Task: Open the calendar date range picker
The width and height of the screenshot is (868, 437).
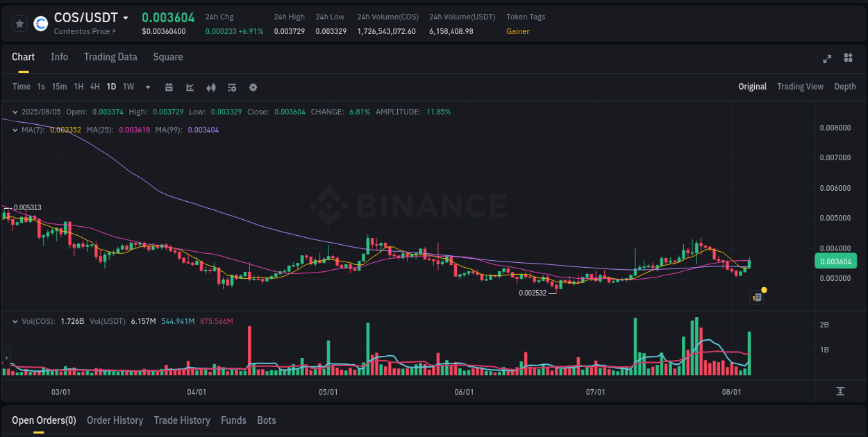Action: click(x=169, y=87)
